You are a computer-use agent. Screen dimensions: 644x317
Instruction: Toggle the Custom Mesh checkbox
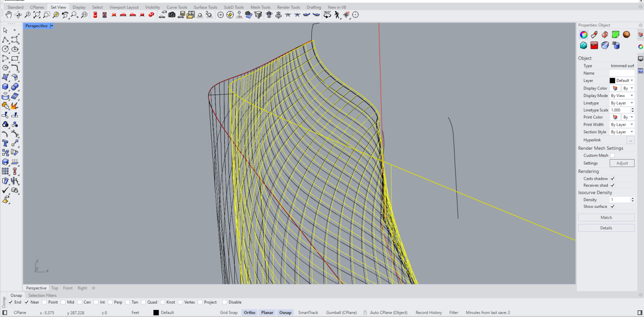[612, 156]
